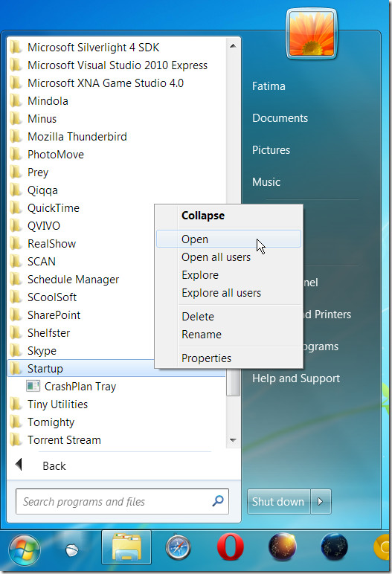Expand the RealShow folder
This screenshot has height=574, width=392.
(51, 243)
